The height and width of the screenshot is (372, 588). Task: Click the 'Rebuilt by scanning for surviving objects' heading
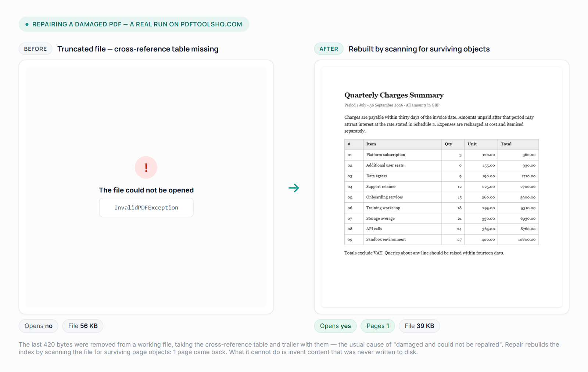click(x=419, y=49)
